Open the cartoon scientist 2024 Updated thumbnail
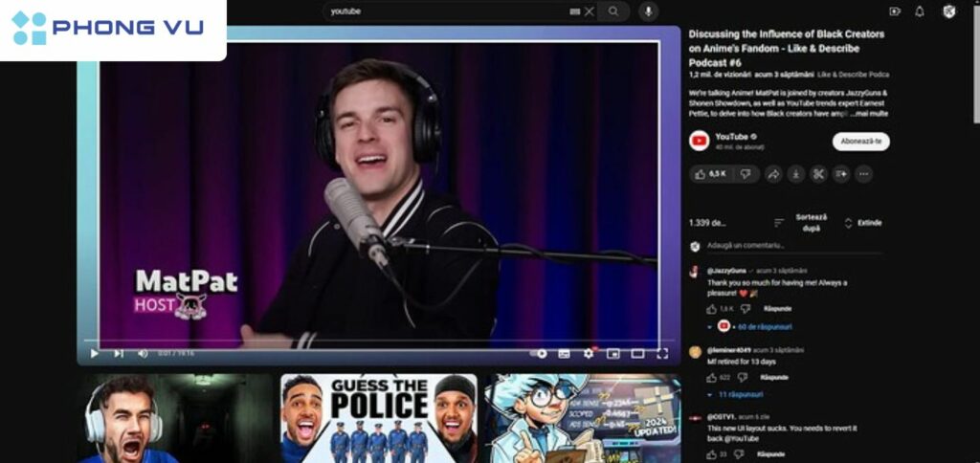Image resolution: width=980 pixels, height=463 pixels. [583, 418]
